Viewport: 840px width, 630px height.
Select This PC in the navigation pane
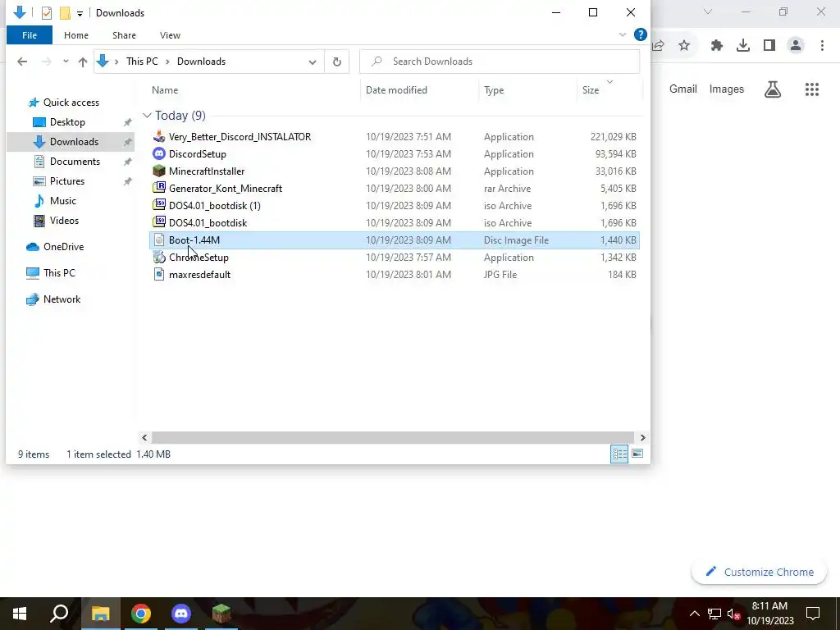tap(59, 273)
